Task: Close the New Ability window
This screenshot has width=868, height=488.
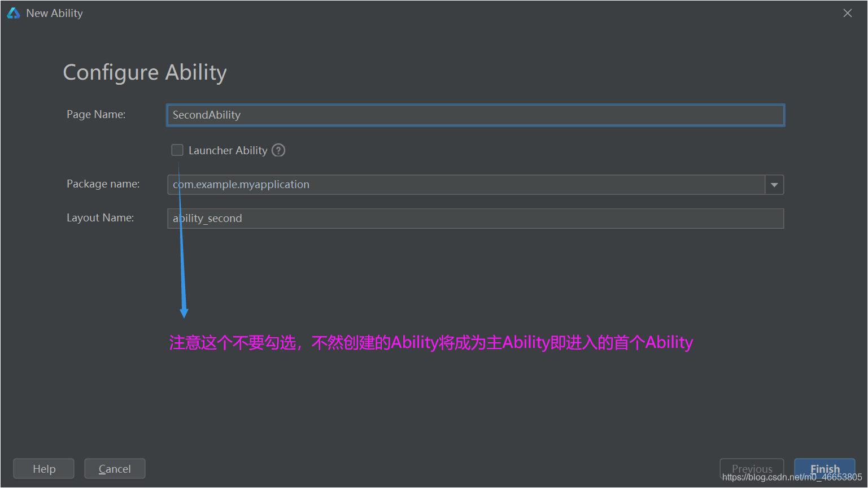Action: tap(847, 12)
